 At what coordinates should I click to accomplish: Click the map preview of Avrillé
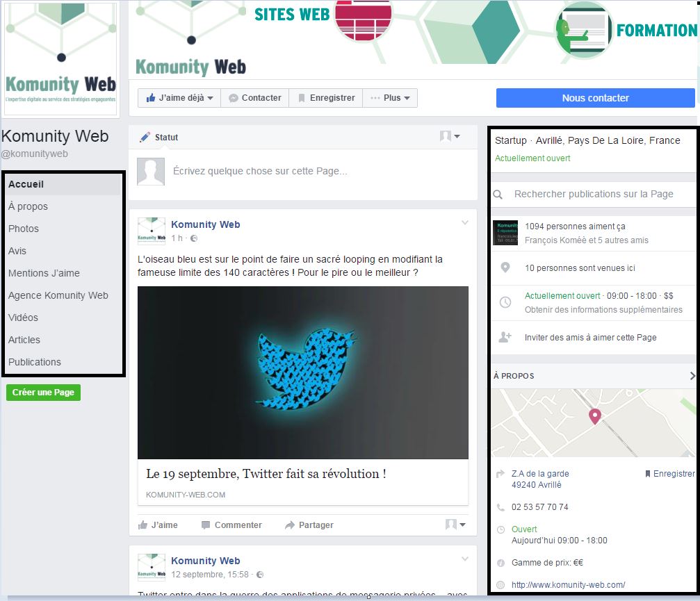pyautogui.click(x=594, y=423)
